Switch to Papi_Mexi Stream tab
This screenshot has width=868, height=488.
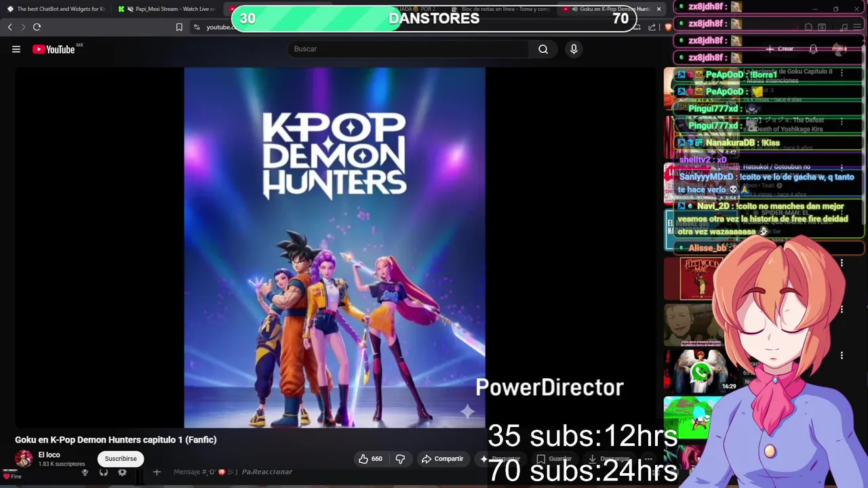pyautogui.click(x=167, y=9)
